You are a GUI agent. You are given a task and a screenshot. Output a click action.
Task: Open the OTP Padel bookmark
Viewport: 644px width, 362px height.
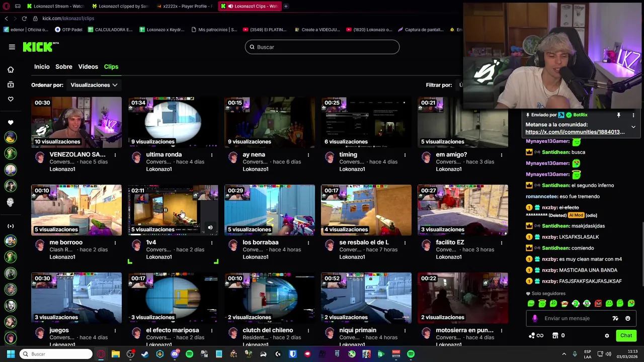tap(68, 30)
